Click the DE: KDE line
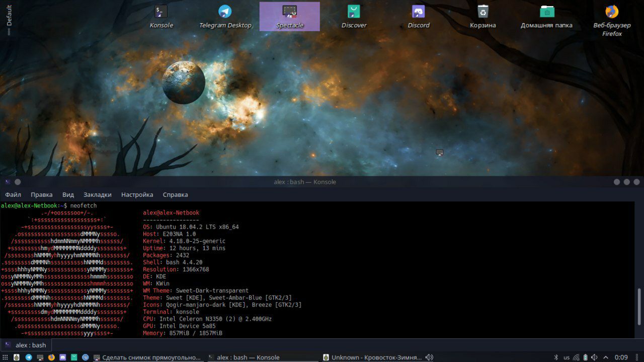644x362 pixels. (154, 276)
